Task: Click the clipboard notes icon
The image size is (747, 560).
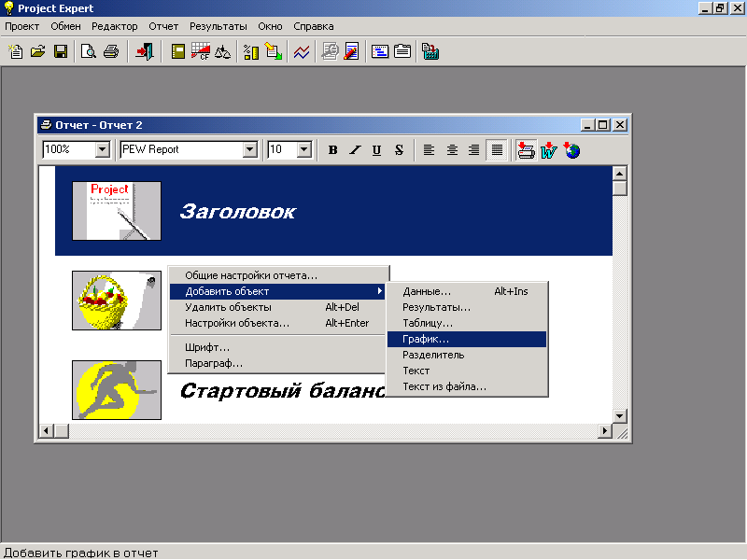Action: 402,51
